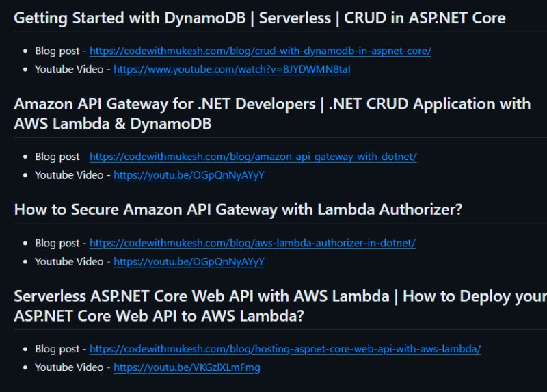The width and height of the screenshot is (547, 392).
Task: Open the aws-lambda-authorizer-in-dotnet blog link
Action: point(252,244)
